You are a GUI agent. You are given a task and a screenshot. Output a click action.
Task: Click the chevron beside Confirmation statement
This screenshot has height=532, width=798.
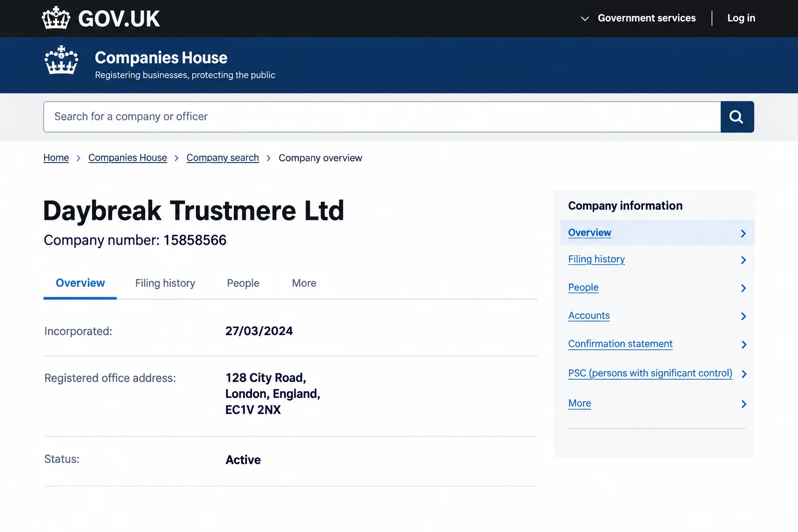tap(744, 344)
